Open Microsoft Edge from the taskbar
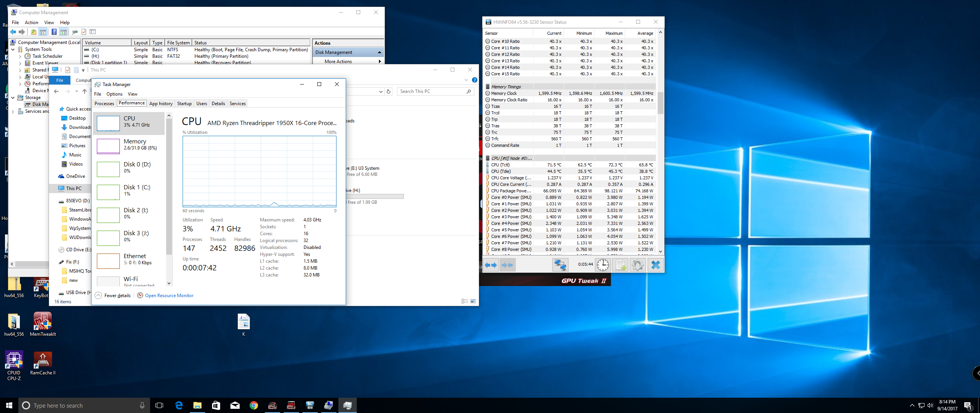 [x=179, y=405]
